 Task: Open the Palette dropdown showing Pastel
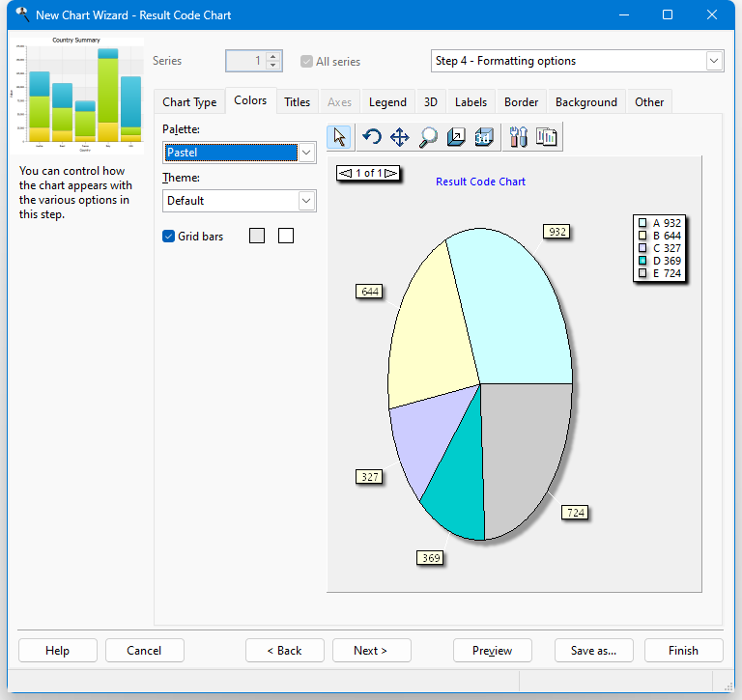pyautogui.click(x=240, y=153)
